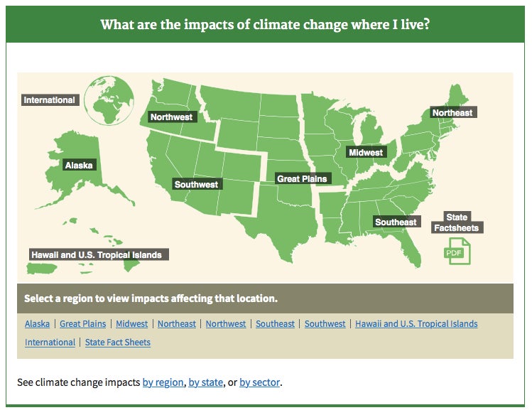View impacts by region link
Screen dimensions: 532x415
click(x=163, y=382)
